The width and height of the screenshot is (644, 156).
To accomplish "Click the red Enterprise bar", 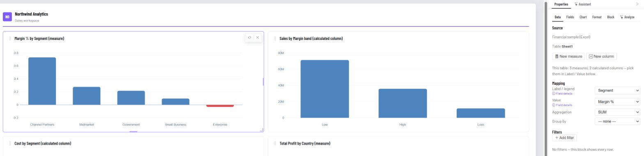I will pyautogui.click(x=220, y=106).
